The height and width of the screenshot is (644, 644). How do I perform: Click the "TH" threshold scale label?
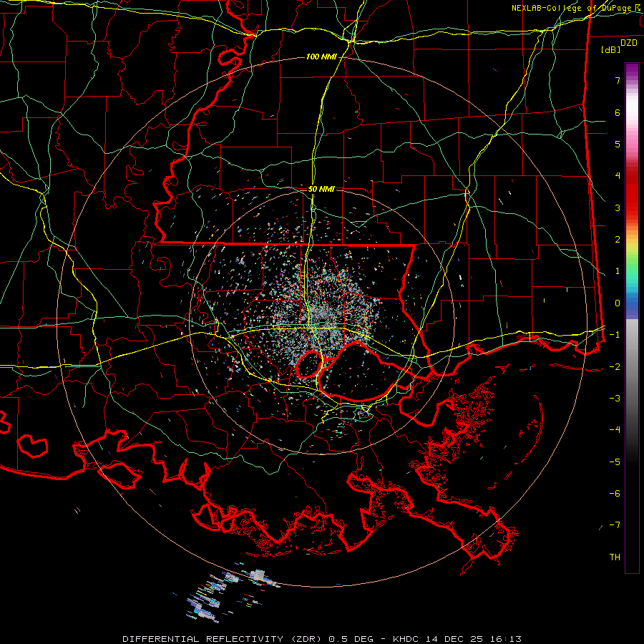click(615, 557)
